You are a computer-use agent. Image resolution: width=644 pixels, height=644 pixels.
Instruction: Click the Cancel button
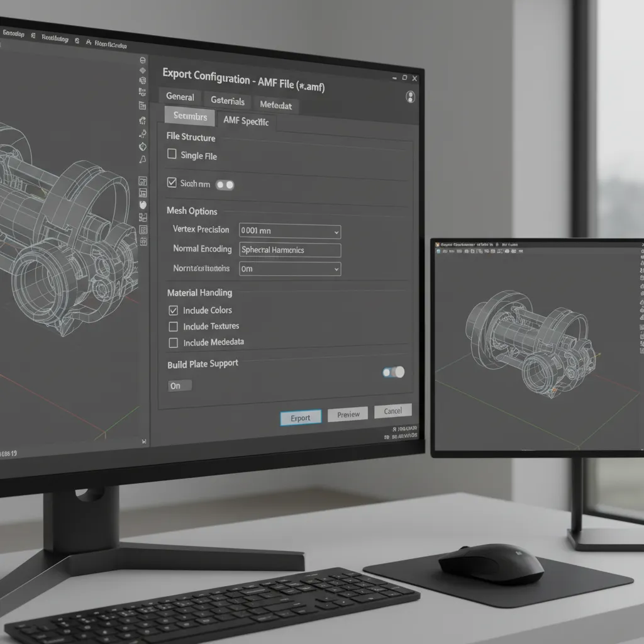392,411
